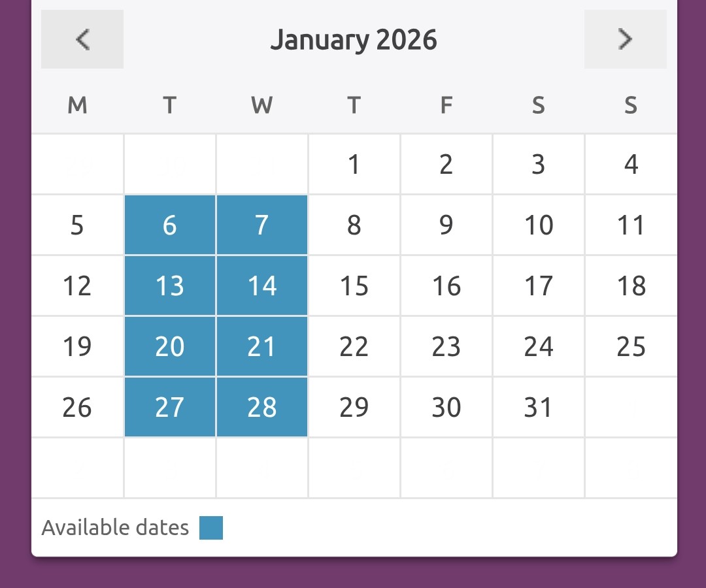Choose January 13 on the calendar
706x588 pixels.
click(170, 286)
